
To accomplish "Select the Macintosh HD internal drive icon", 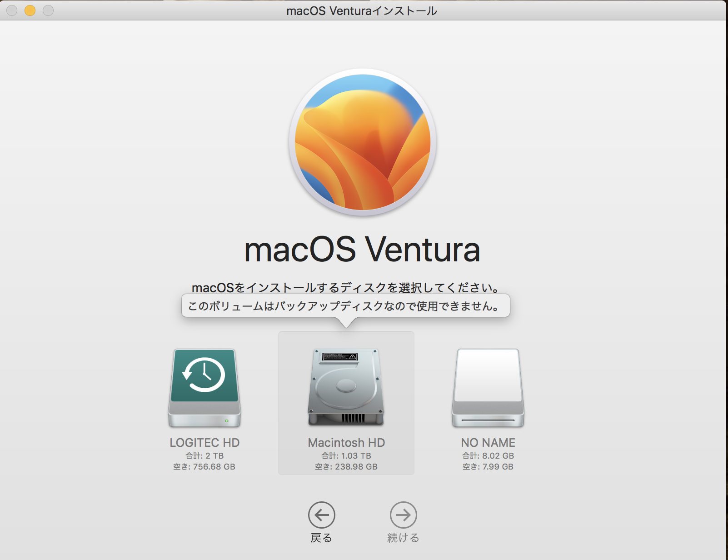I will point(346,387).
